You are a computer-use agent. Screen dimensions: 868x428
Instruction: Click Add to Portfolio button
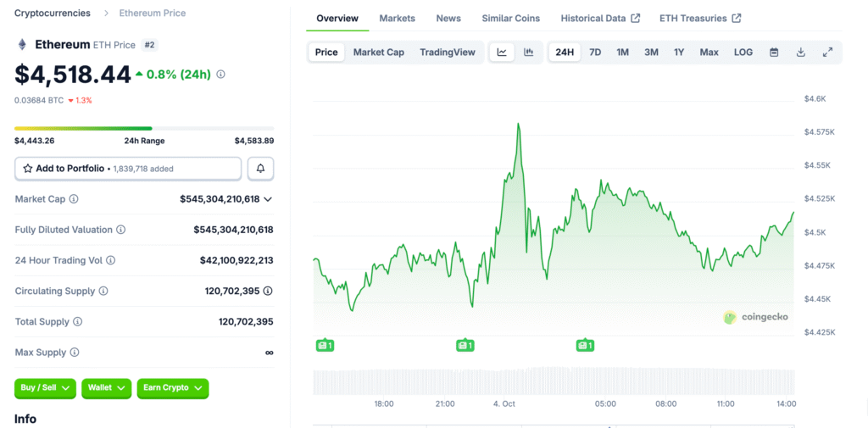point(129,169)
